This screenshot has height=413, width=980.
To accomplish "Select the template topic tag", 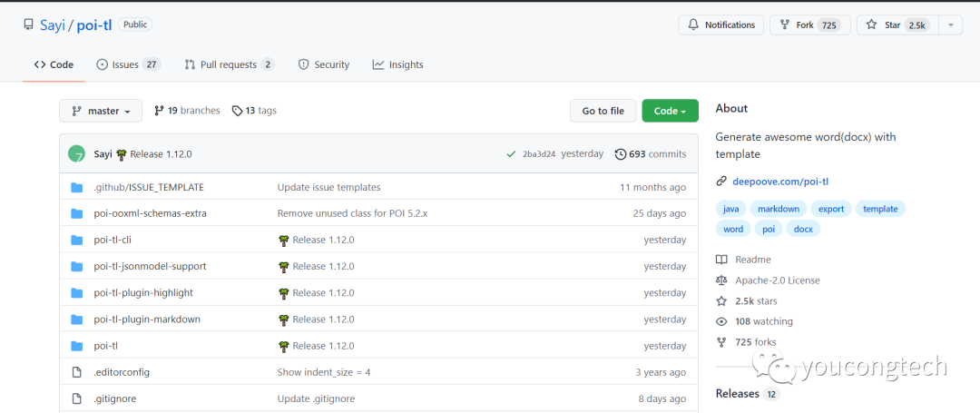I will 880,210.
